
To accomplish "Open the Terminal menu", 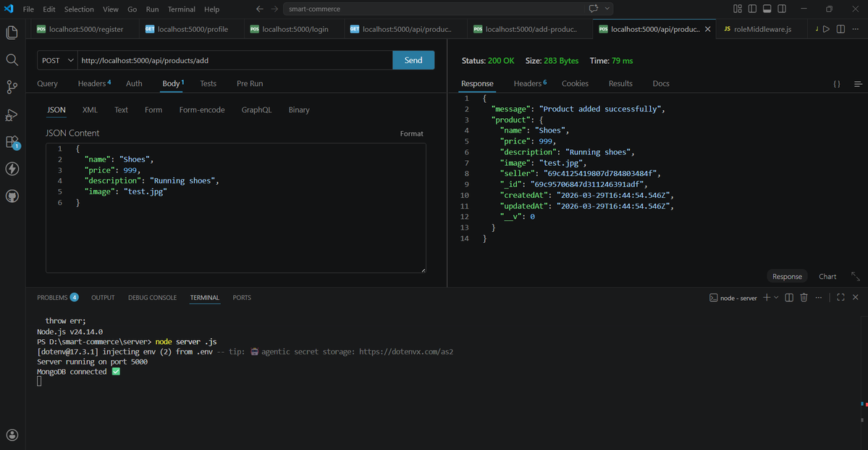I will click(182, 9).
